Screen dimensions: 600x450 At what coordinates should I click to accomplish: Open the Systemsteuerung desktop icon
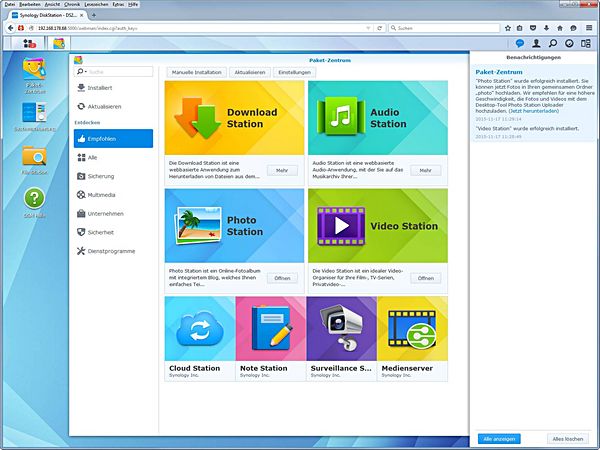(34, 117)
